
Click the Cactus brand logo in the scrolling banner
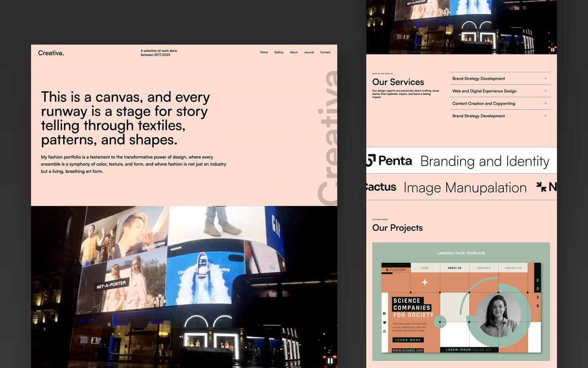coord(381,188)
